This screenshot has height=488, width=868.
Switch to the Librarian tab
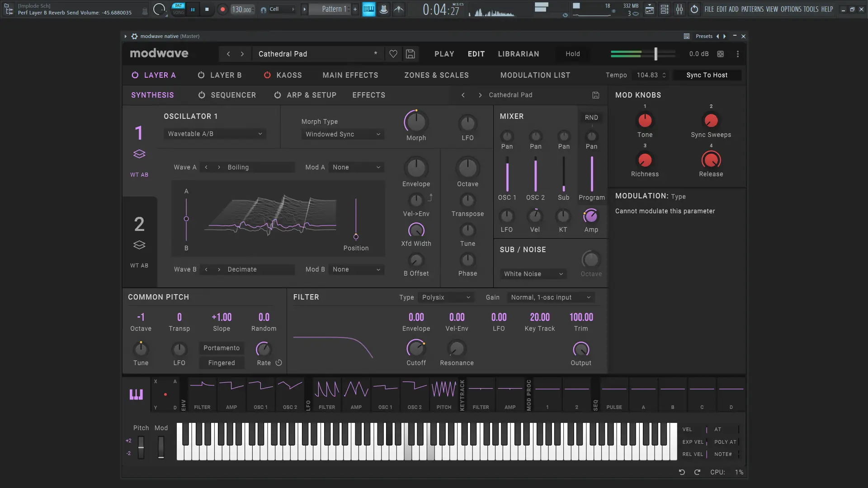tap(518, 54)
